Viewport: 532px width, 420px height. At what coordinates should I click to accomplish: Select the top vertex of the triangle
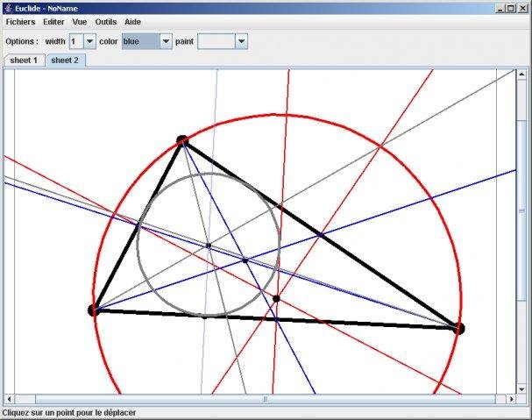click(x=182, y=140)
